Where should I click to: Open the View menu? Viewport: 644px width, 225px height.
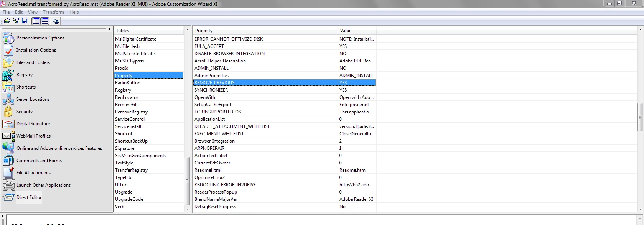coord(33,12)
